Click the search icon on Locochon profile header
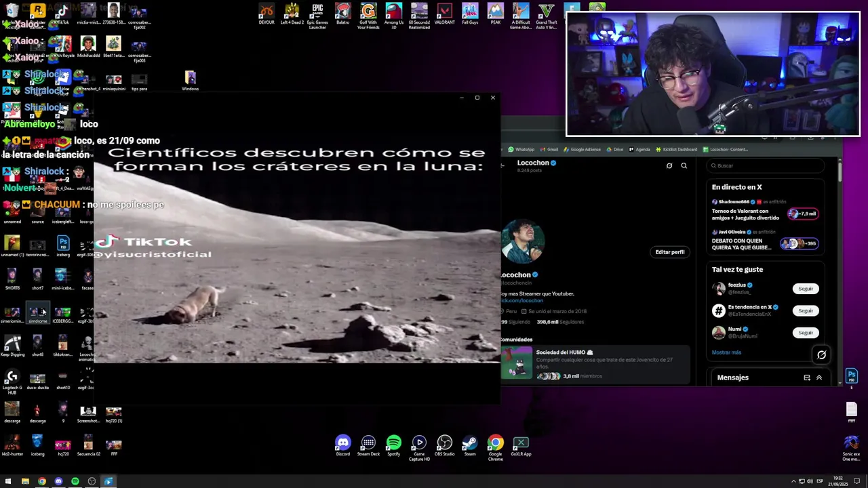The width and height of the screenshot is (868, 488). pyautogui.click(x=684, y=165)
